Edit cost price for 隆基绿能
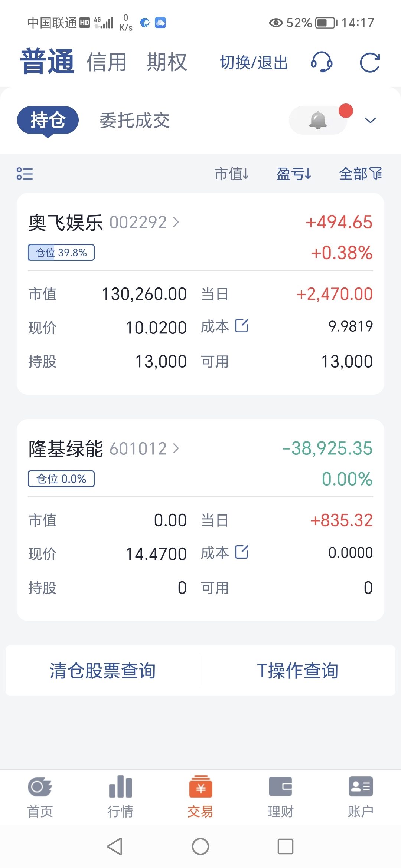Image resolution: width=401 pixels, height=868 pixels. point(242,552)
